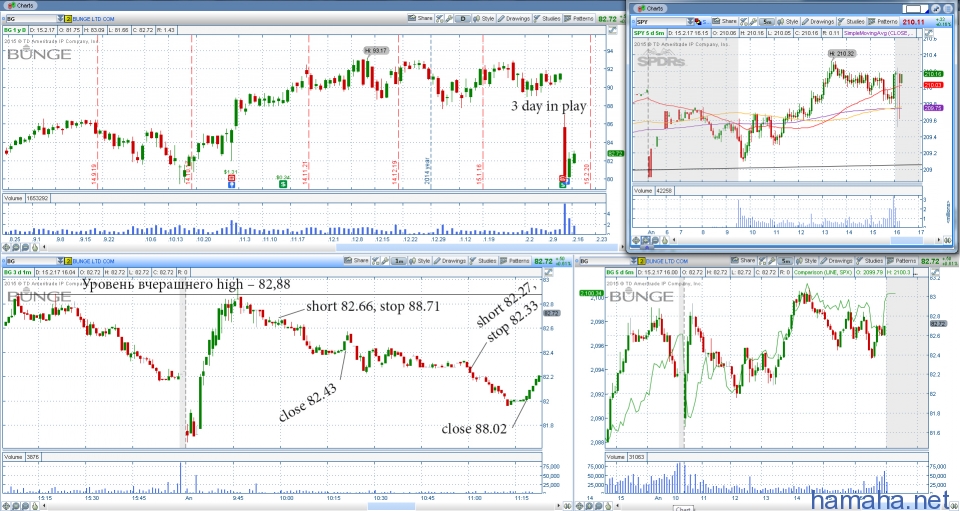
Task: Open the white color selector in the SPY window title
Action: [915, 9]
